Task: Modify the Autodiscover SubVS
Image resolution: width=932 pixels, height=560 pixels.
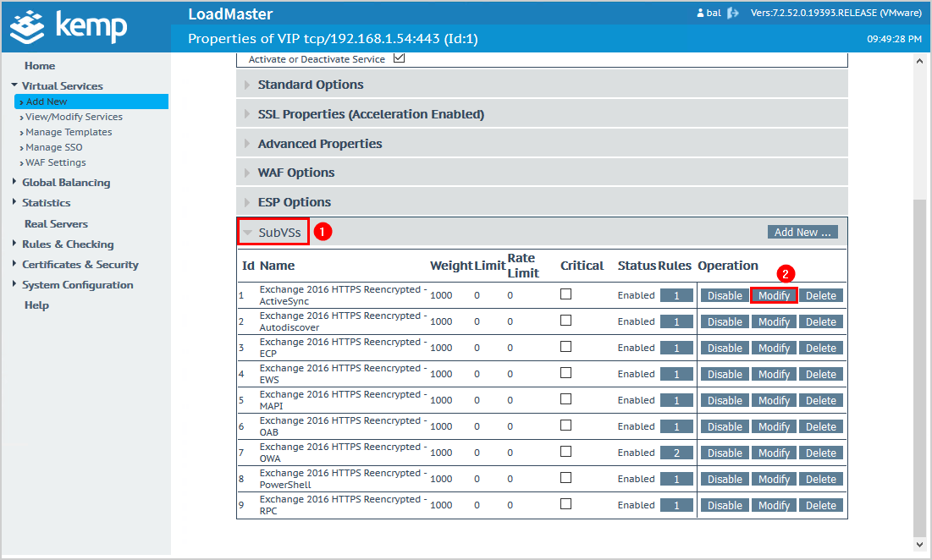Action: 774,321
